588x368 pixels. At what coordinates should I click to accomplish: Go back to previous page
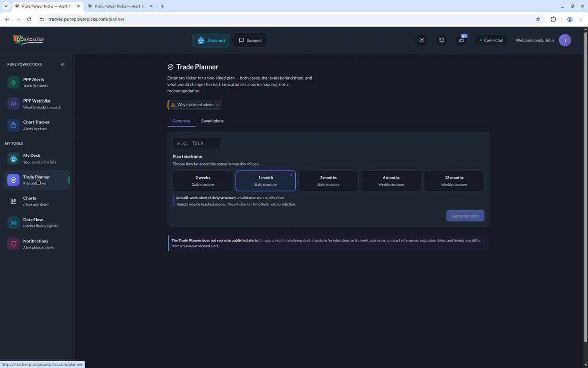pos(7,19)
